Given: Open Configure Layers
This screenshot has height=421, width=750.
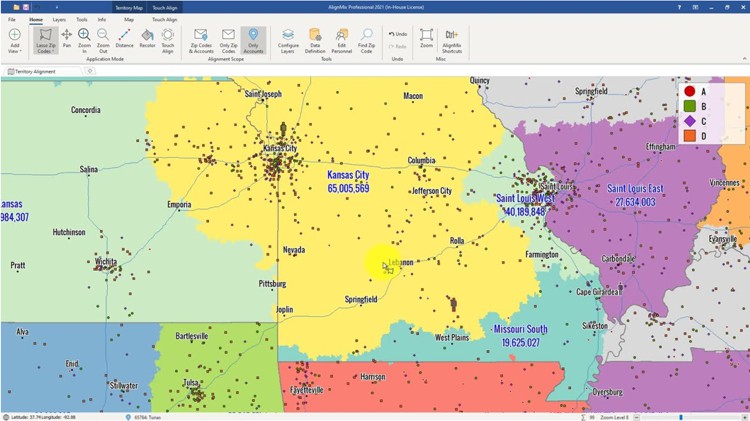Looking at the screenshot, I should [x=289, y=40].
